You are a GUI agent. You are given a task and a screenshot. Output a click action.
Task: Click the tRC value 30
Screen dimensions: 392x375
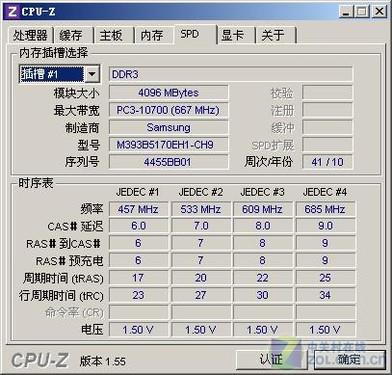[x=263, y=295]
